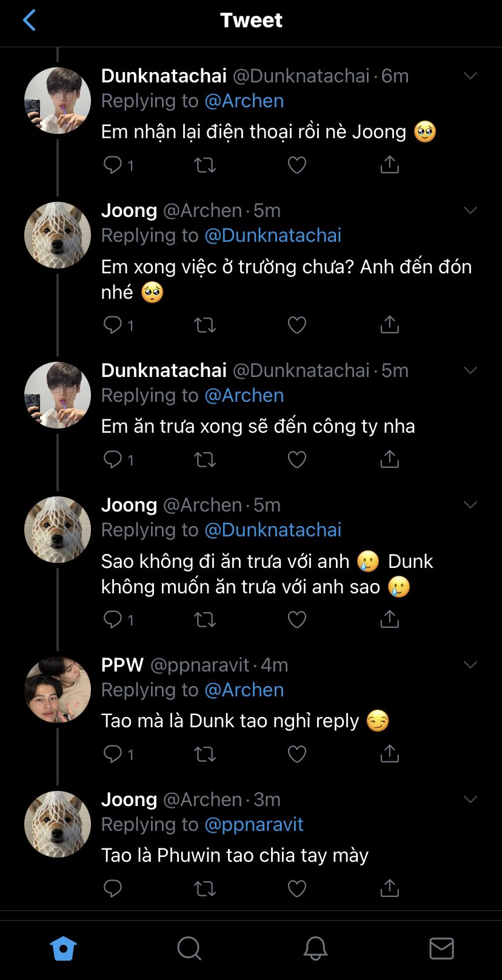The height and width of the screenshot is (980, 502).
Task: Expand the chevron menu on PPW's tweet
Action: pyautogui.click(x=470, y=665)
